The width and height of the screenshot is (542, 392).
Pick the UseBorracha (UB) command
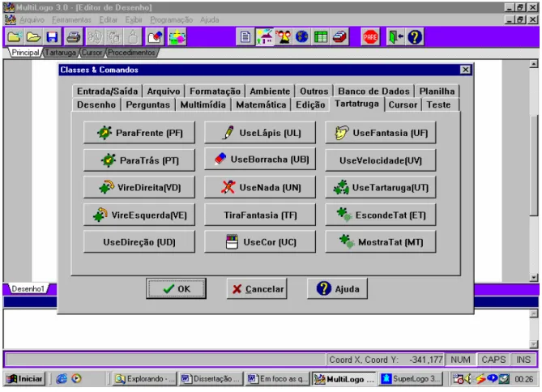tap(260, 160)
